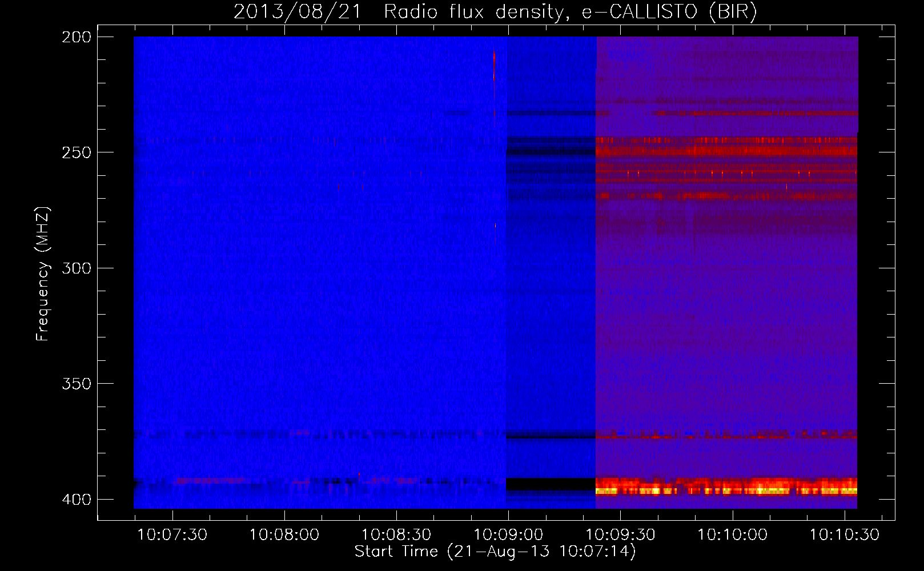Viewport: 924px width, 571px height.
Task: Click the plot title "2013/08/21 Radio flux density, e-CALLISTO (BIR)"
Action: click(495, 12)
